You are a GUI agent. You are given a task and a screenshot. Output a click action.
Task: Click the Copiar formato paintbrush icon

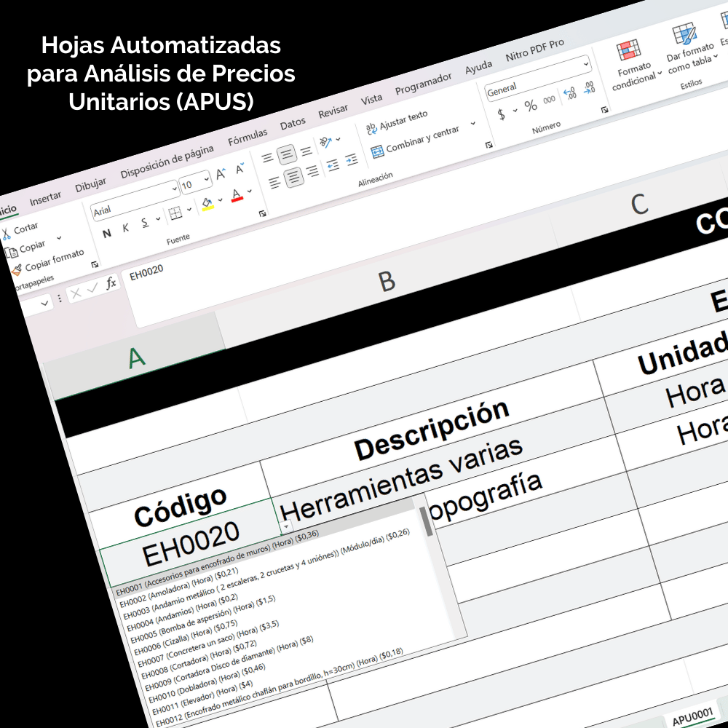[17, 269]
